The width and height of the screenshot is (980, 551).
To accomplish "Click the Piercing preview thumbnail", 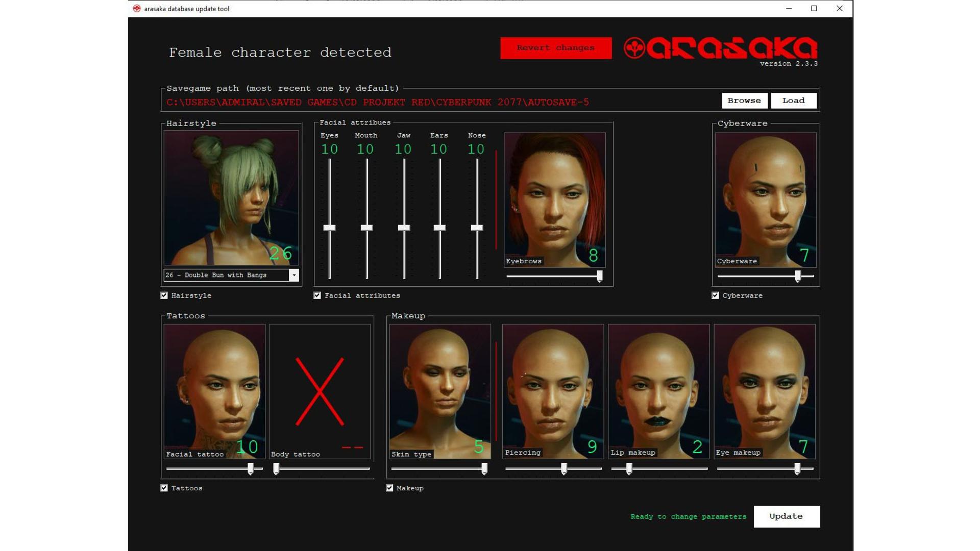I will click(553, 391).
